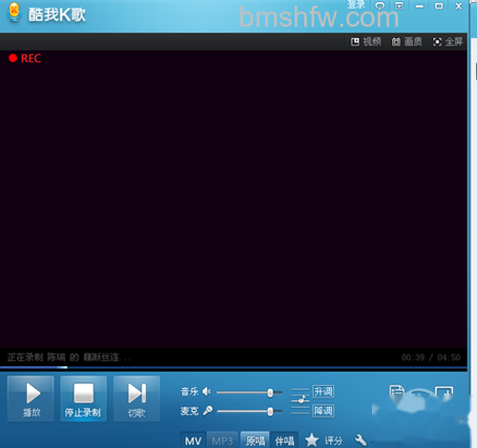477x448 pixels.
Task: Click the 画质 picture quality camera icon
Action: coord(396,42)
